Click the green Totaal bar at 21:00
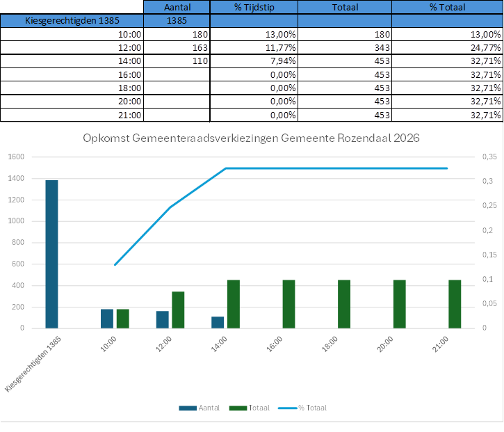The height and width of the screenshot is (432, 504). click(x=455, y=304)
